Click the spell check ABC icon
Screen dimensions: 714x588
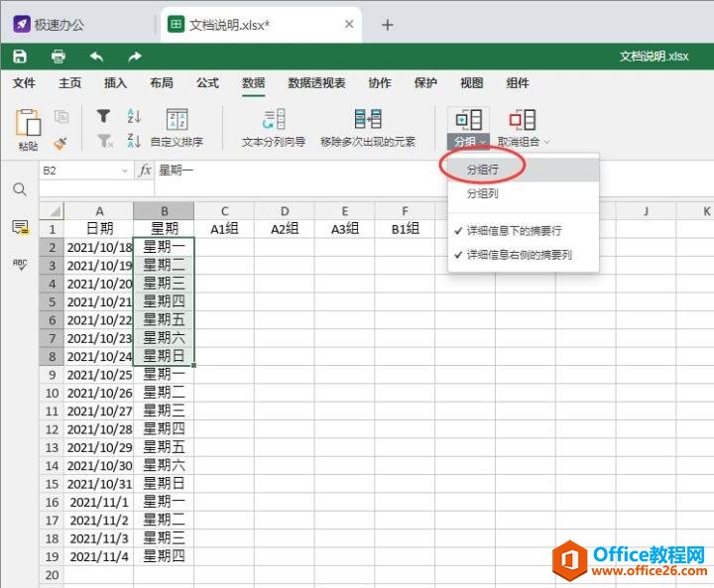point(20,264)
